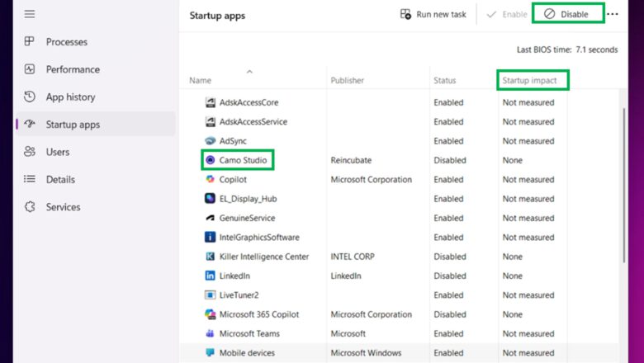Click the Disable button
This screenshot has width=644, height=363.
(x=566, y=14)
